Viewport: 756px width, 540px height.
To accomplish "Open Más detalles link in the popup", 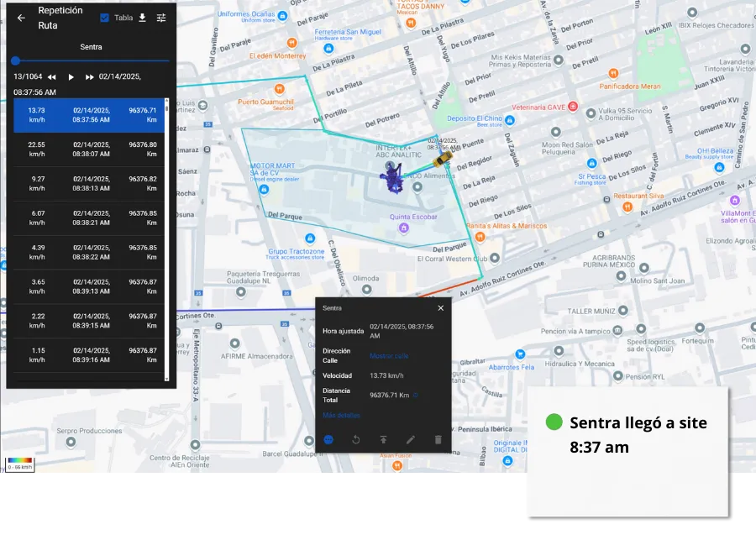I will click(x=342, y=415).
